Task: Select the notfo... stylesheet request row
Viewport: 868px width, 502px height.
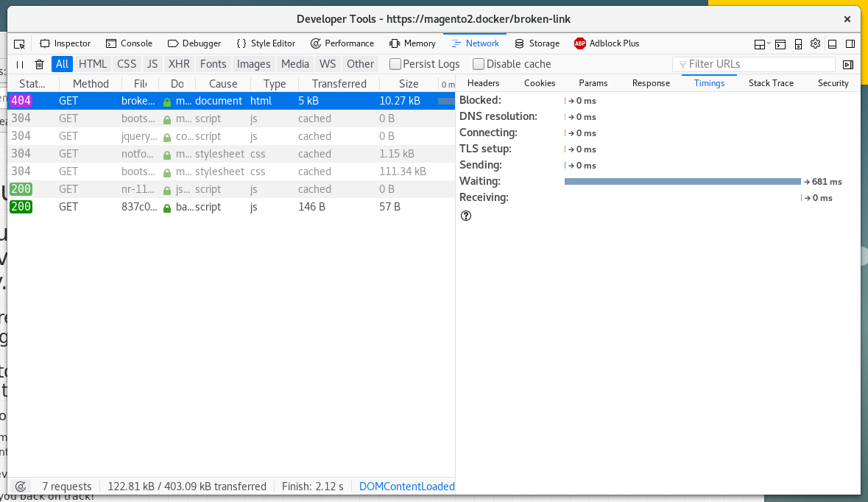Action: (x=231, y=154)
